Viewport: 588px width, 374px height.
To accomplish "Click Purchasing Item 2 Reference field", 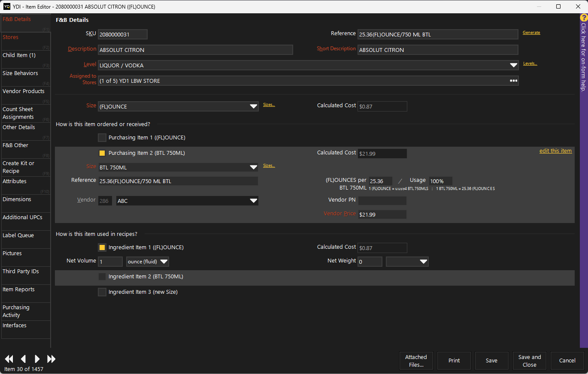I will pos(178,181).
